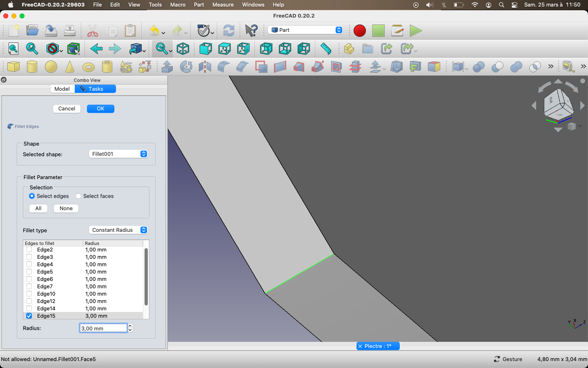This screenshot has width=588, height=368.
Task: Create a Cube primitive
Action: click(13, 67)
